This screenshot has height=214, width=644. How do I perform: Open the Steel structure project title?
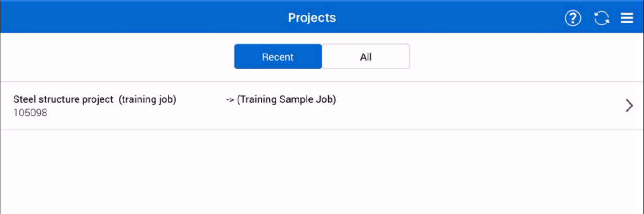[63, 99]
